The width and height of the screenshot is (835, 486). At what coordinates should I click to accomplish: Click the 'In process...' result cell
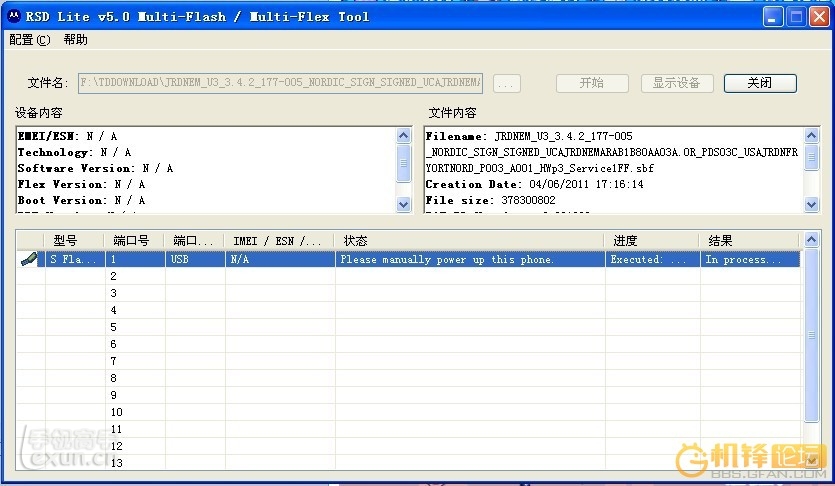750,259
